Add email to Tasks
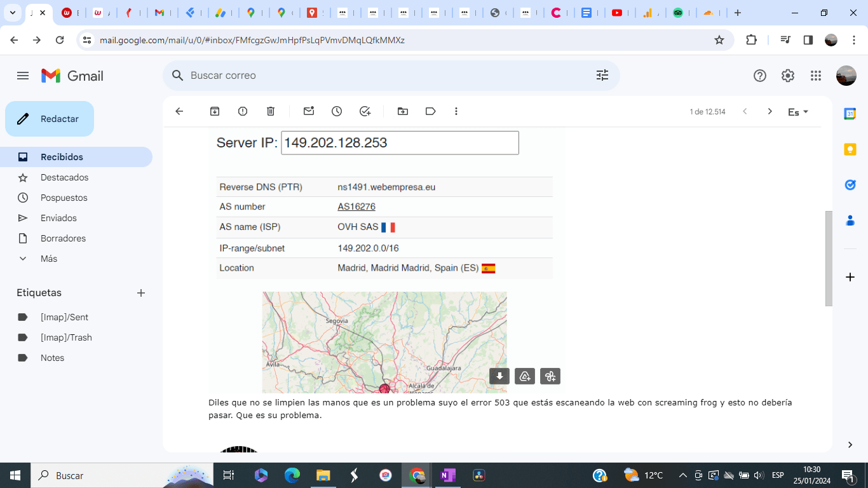This screenshot has height=488, width=868. [x=365, y=111]
